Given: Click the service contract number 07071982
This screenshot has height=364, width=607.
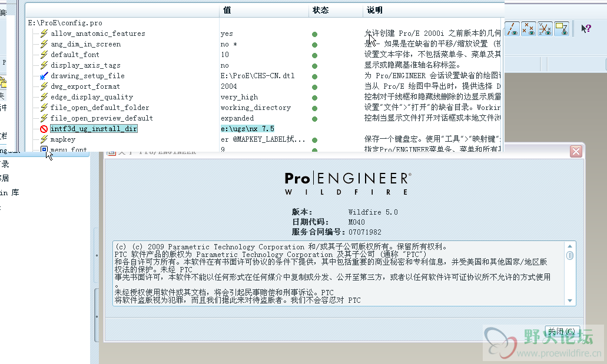Looking at the screenshot, I should (364, 232).
